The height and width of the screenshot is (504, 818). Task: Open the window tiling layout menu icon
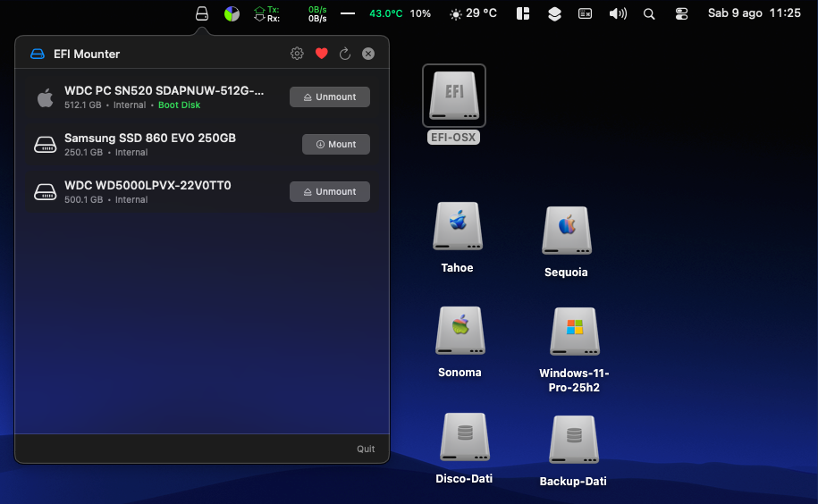click(x=523, y=13)
